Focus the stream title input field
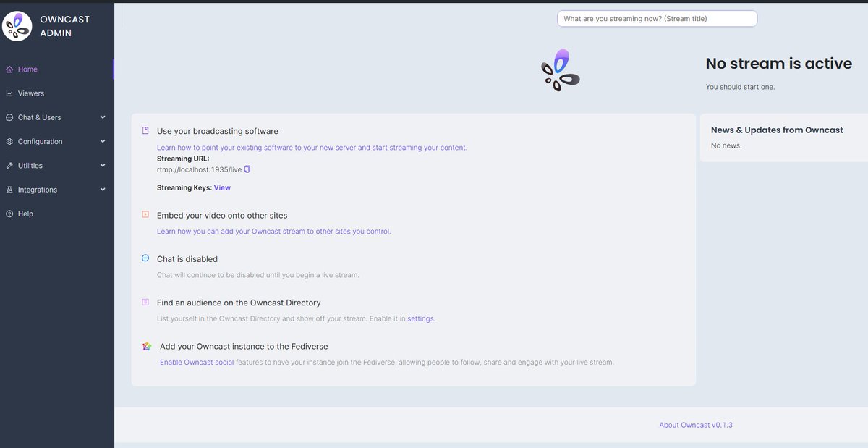The height and width of the screenshot is (448, 868). [x=657, y=18]
